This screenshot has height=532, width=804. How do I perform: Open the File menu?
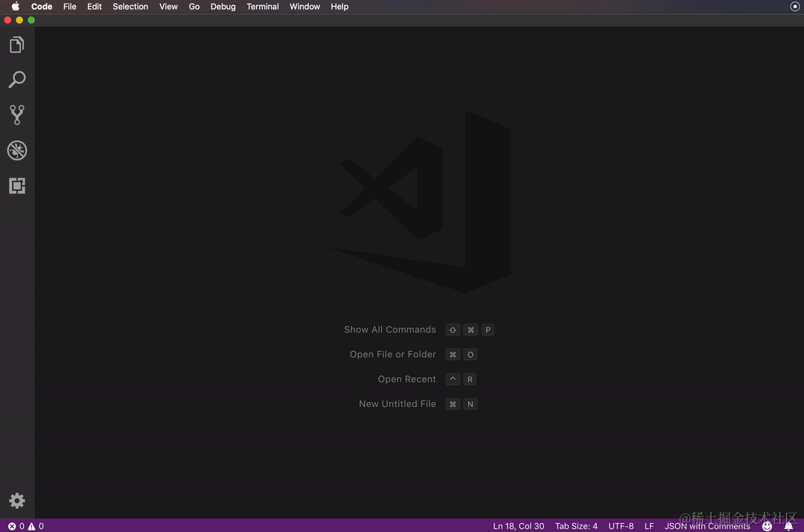click(70, 6)
